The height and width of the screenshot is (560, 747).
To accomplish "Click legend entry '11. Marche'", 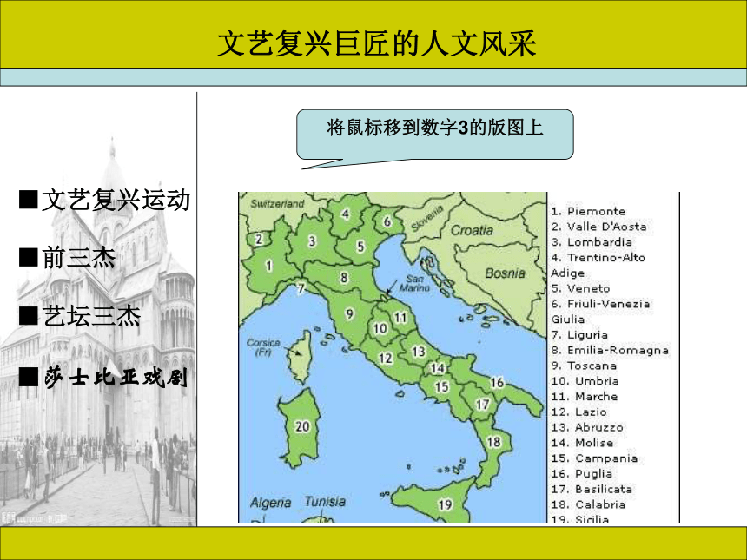I will tap(585, 396).
